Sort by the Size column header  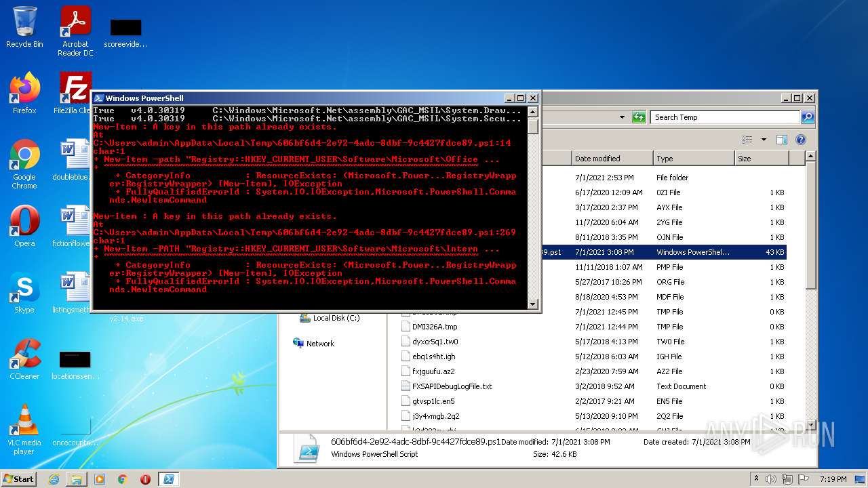point(761,159)
